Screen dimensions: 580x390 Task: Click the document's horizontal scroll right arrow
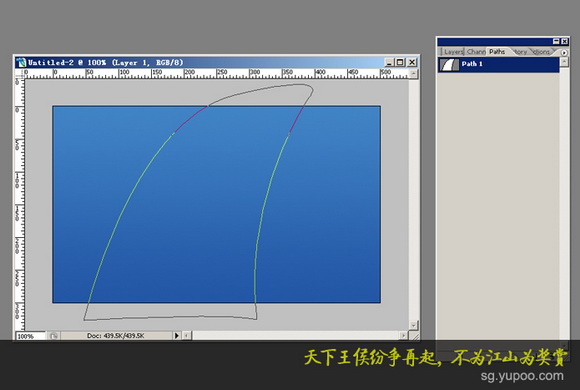pos(403,336)
